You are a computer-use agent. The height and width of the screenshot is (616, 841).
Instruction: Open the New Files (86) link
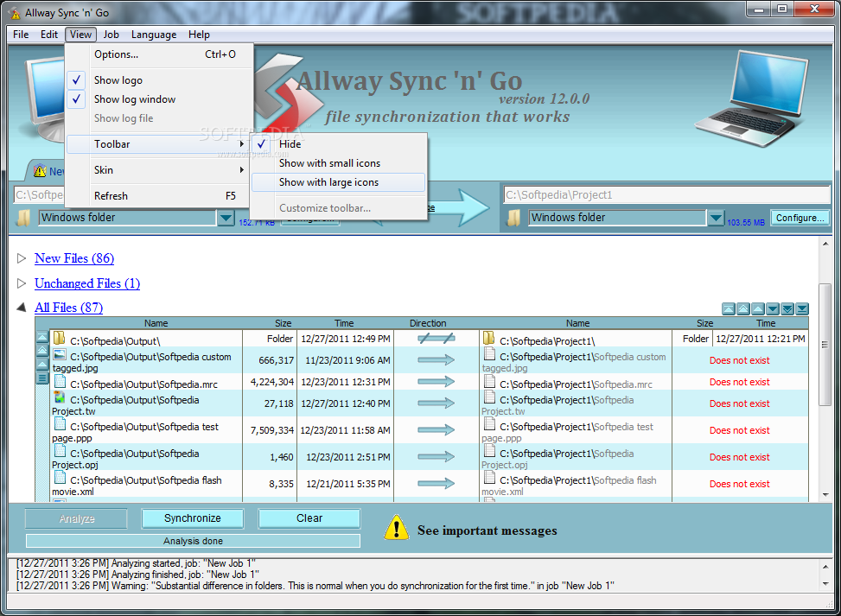[74, 258]
